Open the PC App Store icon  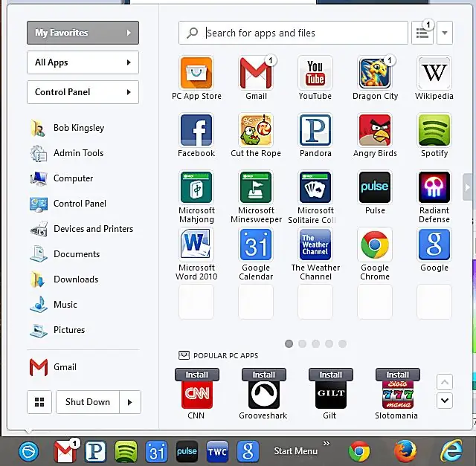196,73
